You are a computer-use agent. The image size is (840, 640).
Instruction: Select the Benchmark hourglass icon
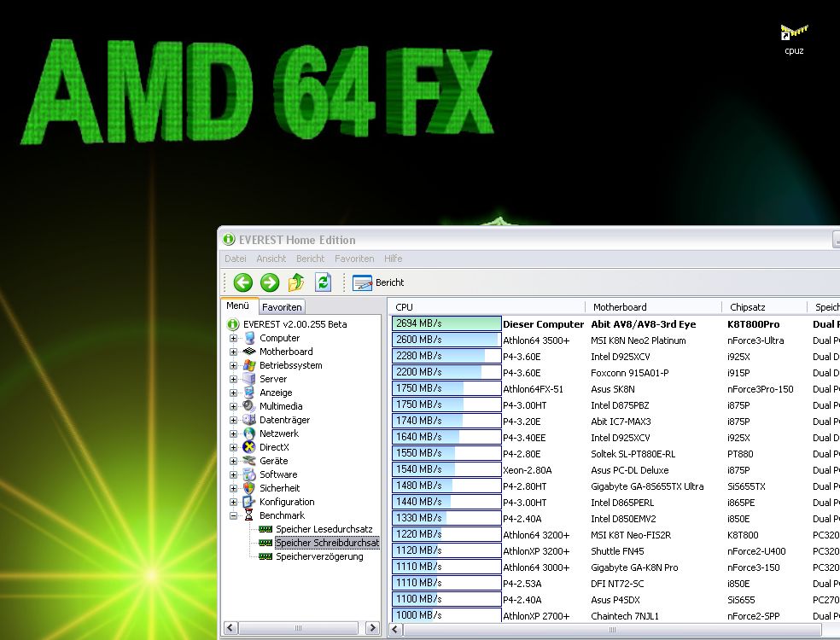(x=249, y=515)
